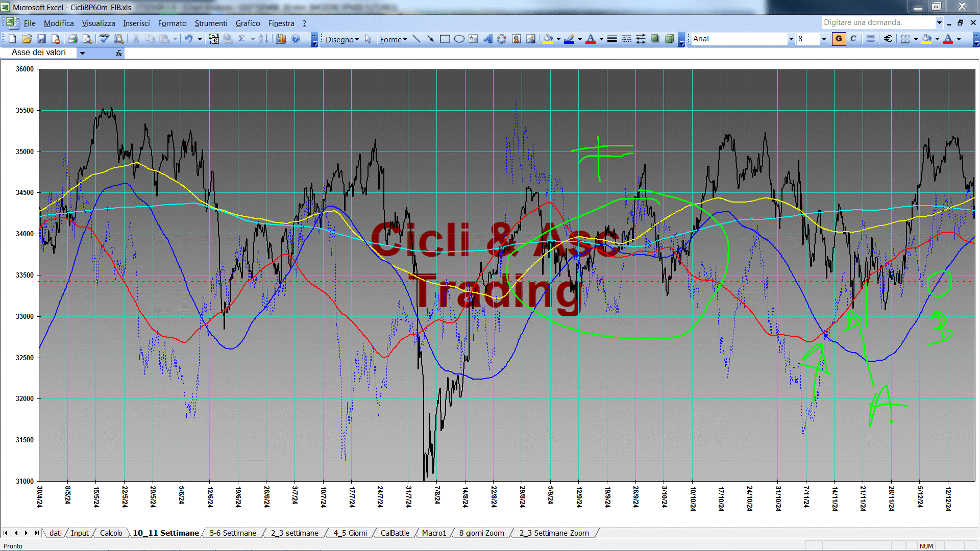Insert WordArt from the drawing toolbar
This screenshot has height=551, width=980.
pos(487,39)
